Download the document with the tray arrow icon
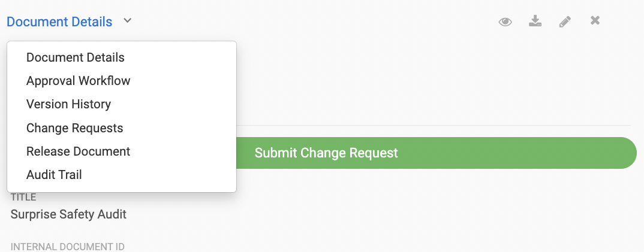644x252 pixels. pos(535,21)
